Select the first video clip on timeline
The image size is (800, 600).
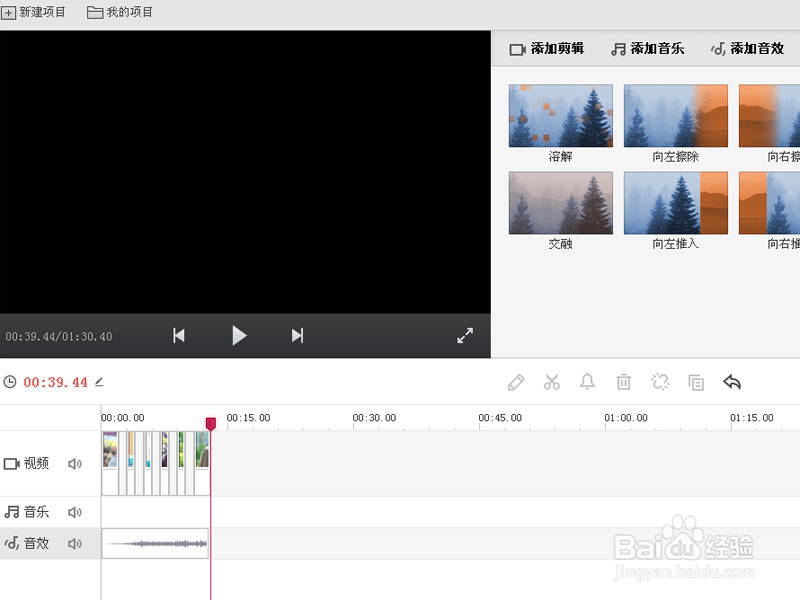[110, 463]
